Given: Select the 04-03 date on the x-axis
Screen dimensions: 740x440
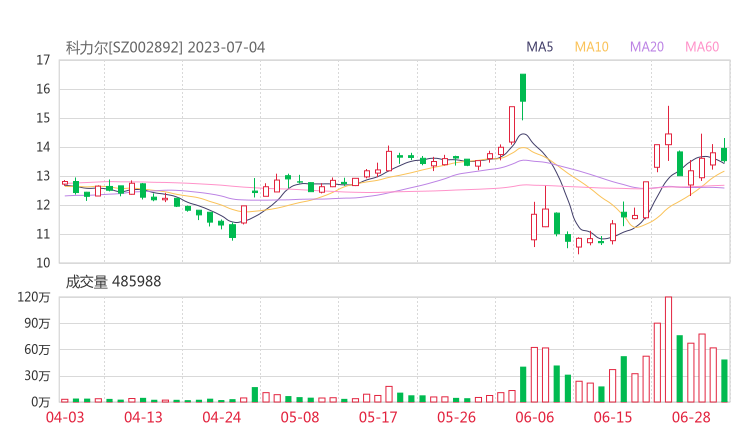Looking at the screenshot, I should [64, 417].
